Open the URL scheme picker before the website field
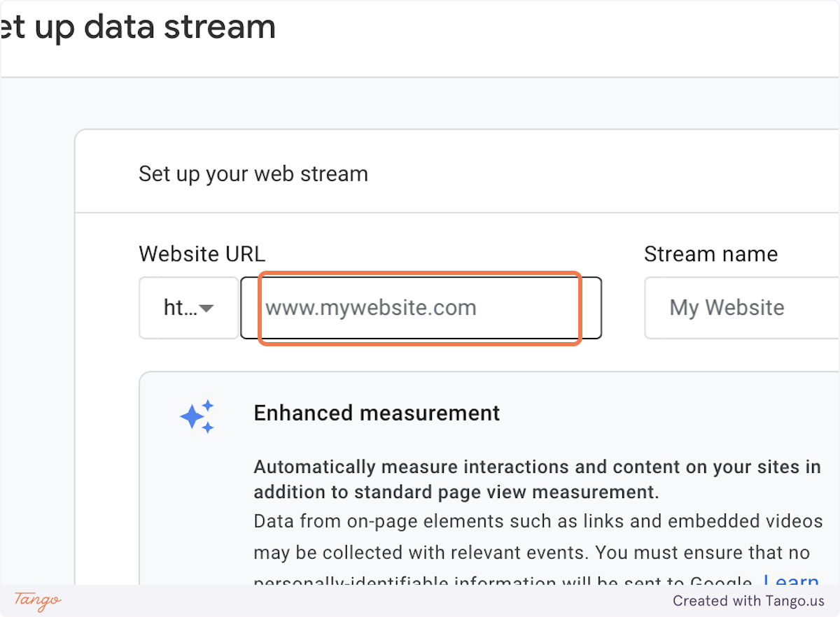The width and height of the screenshot is (840, 617). click(x=188, y=308)
